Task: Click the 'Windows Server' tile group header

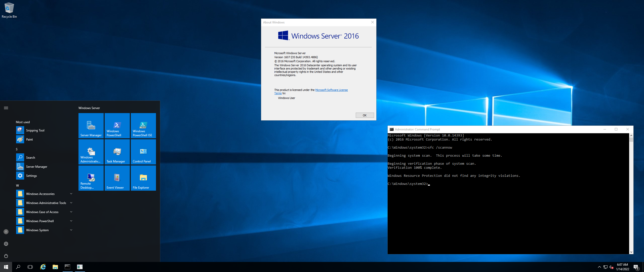Action: pyautogui.click(x=89, y=108)
